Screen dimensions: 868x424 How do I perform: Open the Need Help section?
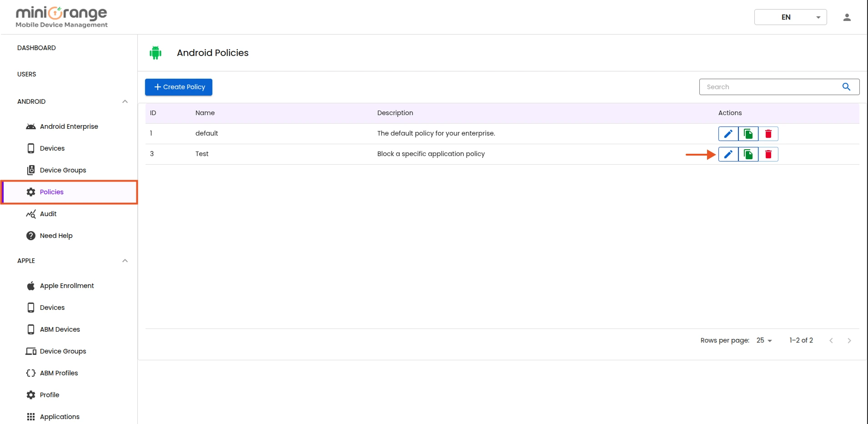tap(30, 236)
